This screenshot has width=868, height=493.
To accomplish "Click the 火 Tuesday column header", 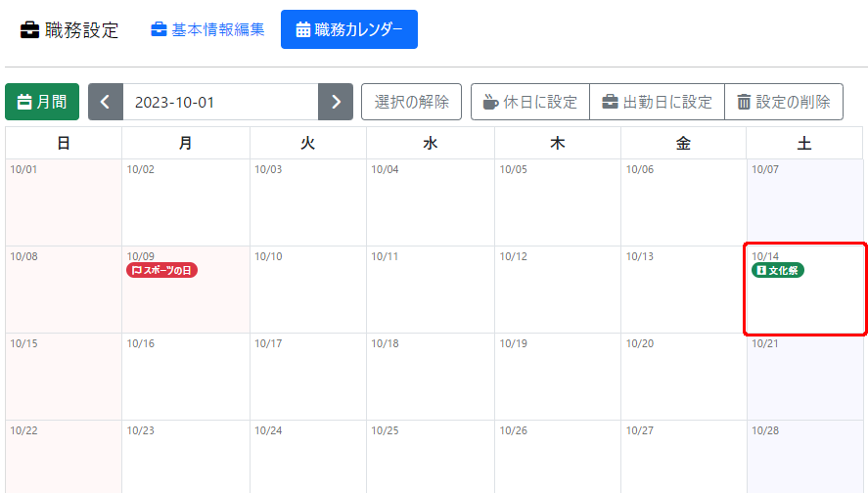I will 308,144.
